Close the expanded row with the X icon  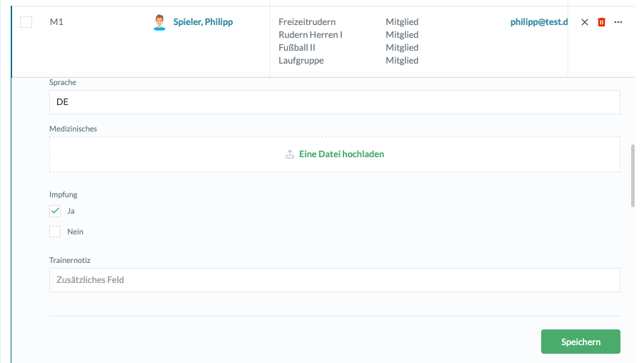pos(585,22)
